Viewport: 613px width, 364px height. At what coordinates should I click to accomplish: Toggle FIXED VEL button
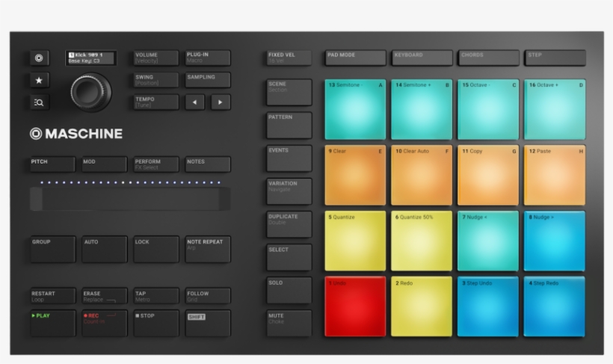tap(289, 58)
